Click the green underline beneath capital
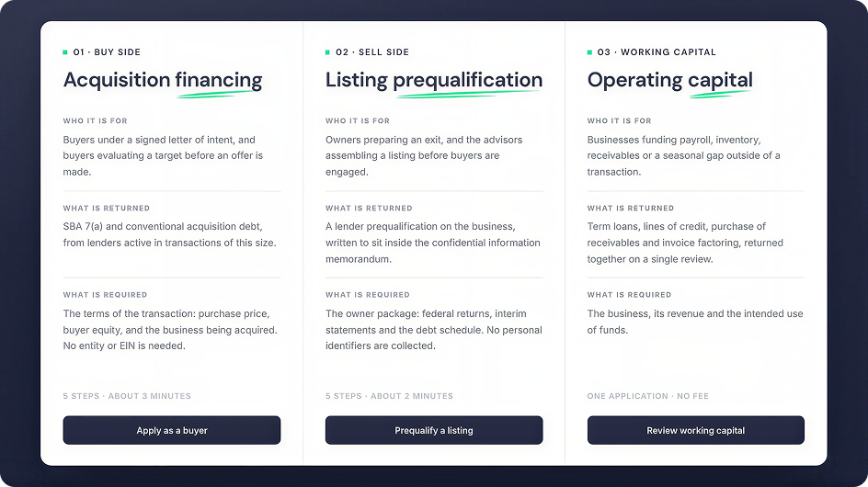The height and width of the screenshot is (487, 868). [720, 95]
